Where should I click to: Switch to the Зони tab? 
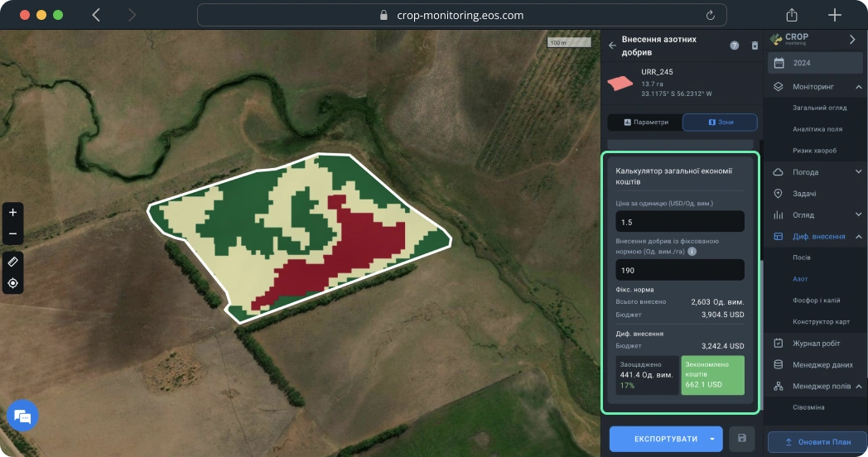720,123
